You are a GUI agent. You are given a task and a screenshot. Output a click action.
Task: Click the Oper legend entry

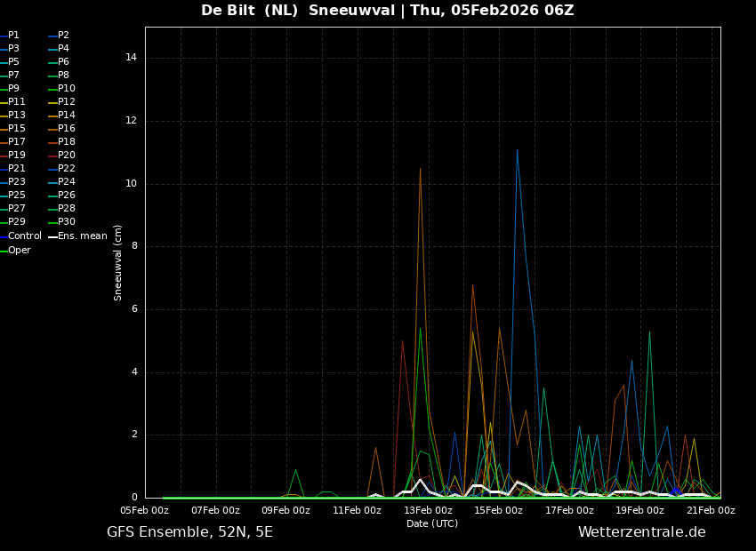coord(19,251)
